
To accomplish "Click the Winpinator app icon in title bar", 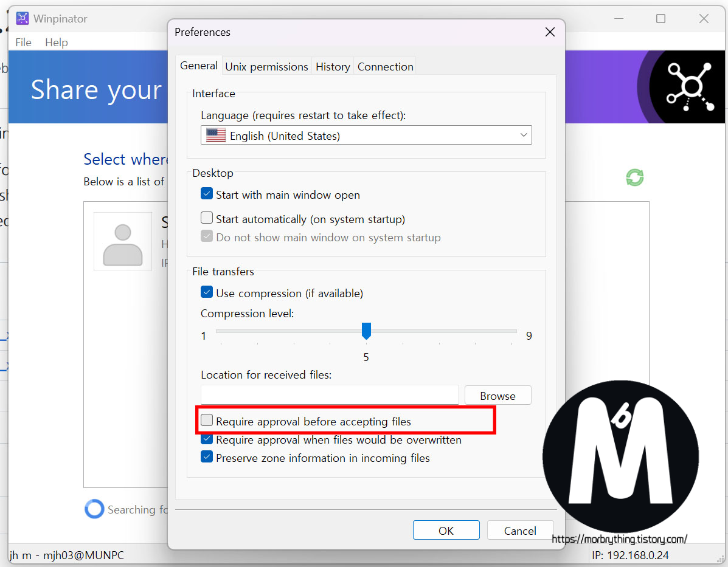I will 23,19.
